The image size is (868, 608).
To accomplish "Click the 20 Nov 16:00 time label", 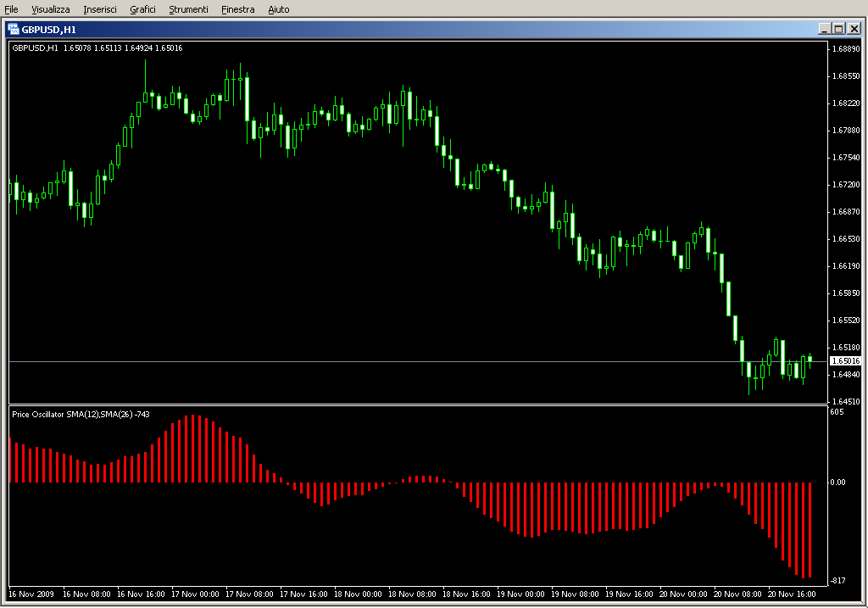I will [792, 594].
